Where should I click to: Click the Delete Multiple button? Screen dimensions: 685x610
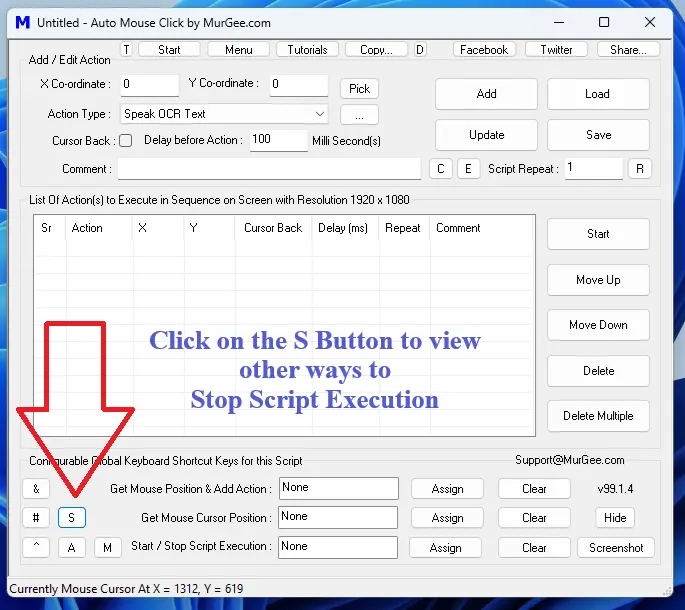point(598,416)
